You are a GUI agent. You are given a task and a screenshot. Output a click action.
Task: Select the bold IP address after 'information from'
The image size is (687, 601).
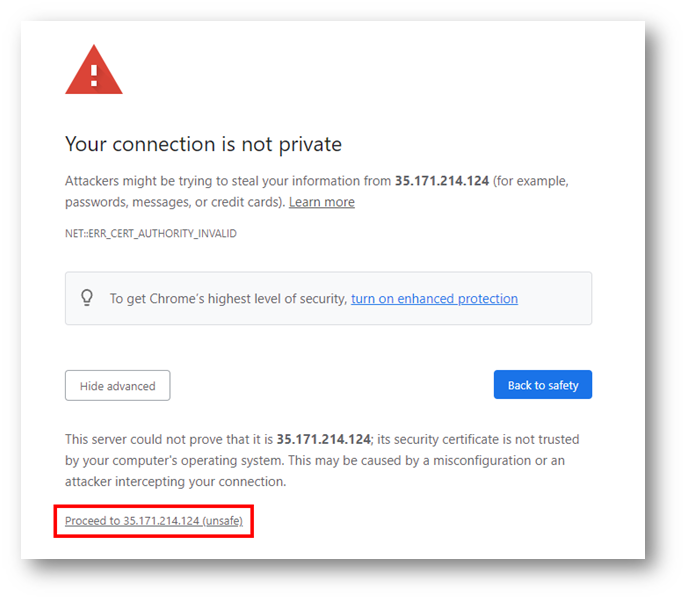(442, 181)
